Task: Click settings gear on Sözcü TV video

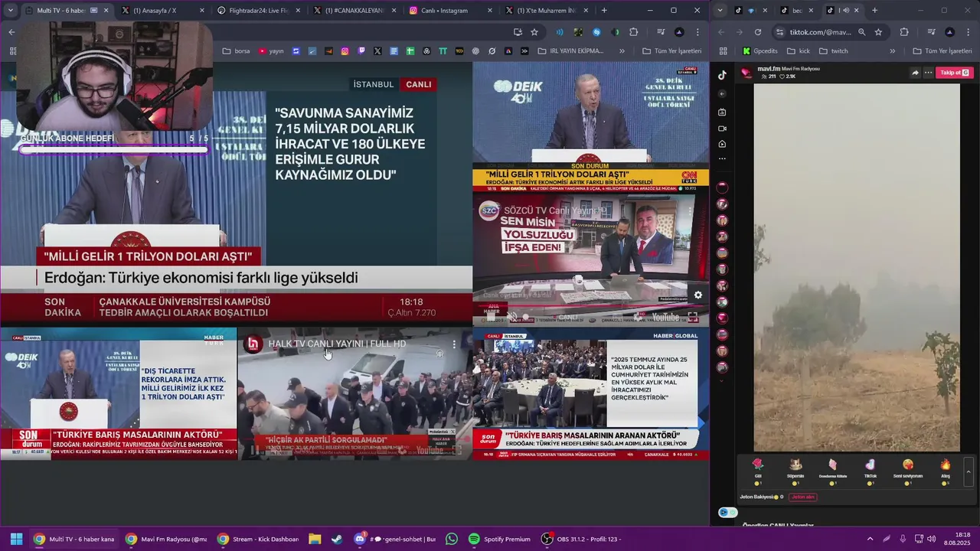Action: tap(697, 295)
